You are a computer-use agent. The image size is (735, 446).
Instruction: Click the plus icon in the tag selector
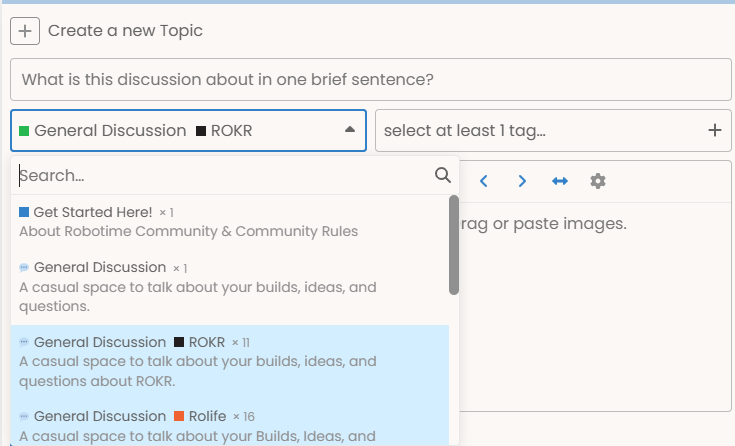pos(714,130)
